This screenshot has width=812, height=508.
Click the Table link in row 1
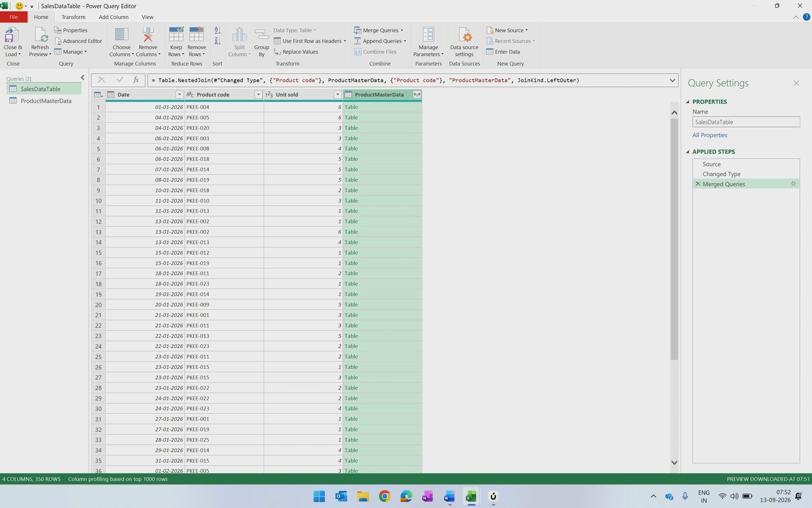(351, 107)
